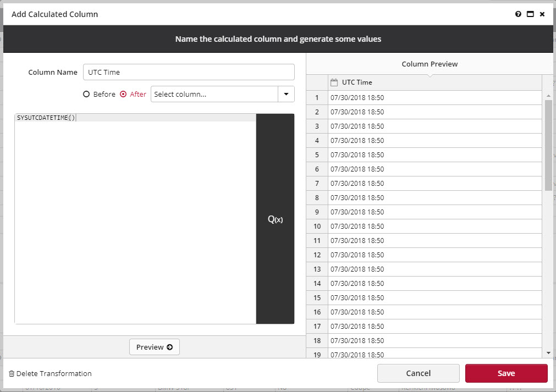556x392 pixels.
Task: Click the dropdown arrow beside Select column
Action: pyautogui.click(x=286, y=94)
